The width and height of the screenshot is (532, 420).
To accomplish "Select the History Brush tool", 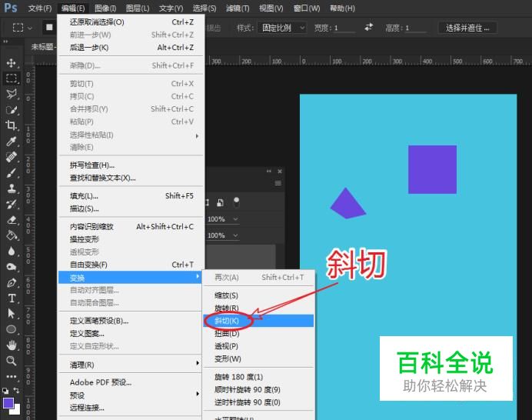I will (x=12, y=204).
